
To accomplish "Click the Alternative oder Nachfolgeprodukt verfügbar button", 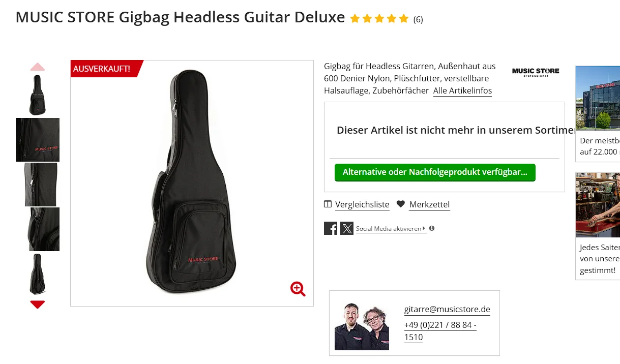I will click(435, 172).
